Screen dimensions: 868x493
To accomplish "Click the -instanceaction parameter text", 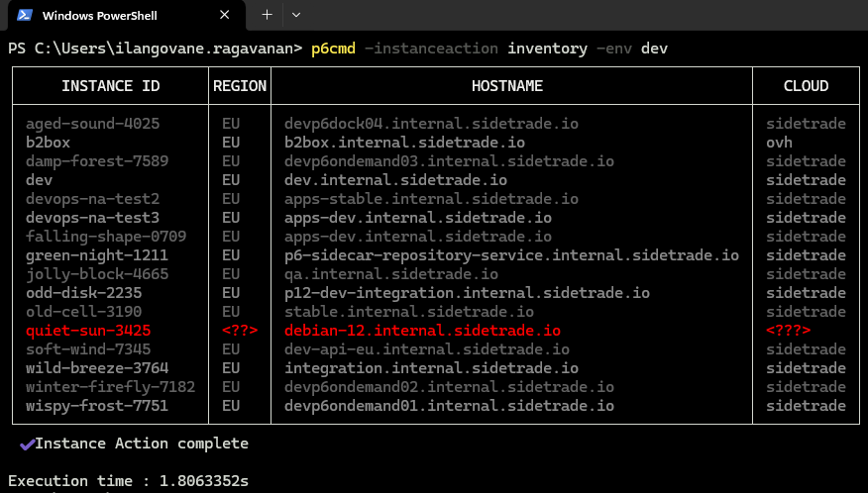I will 431,49.
